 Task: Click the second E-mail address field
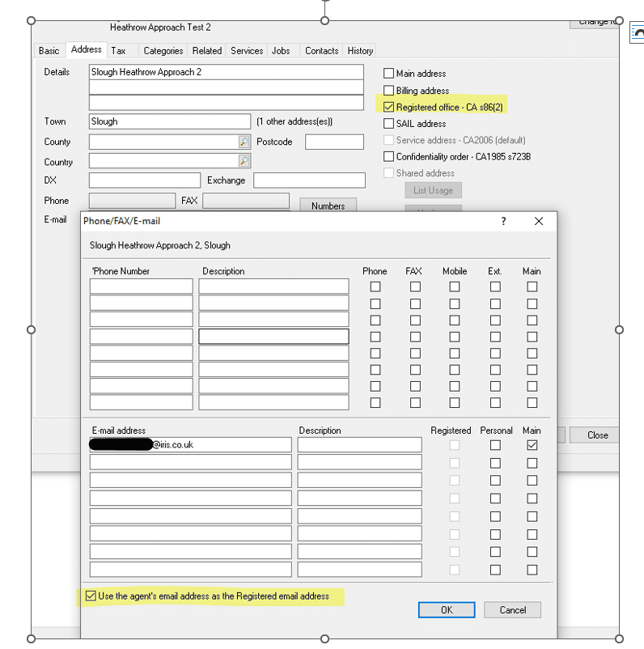(x=190, y=462)
